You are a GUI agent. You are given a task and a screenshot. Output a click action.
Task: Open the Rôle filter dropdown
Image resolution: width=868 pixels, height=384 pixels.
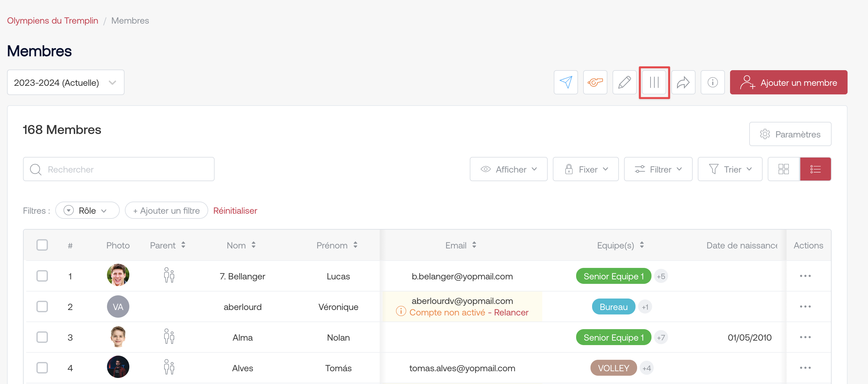[87, 210]
